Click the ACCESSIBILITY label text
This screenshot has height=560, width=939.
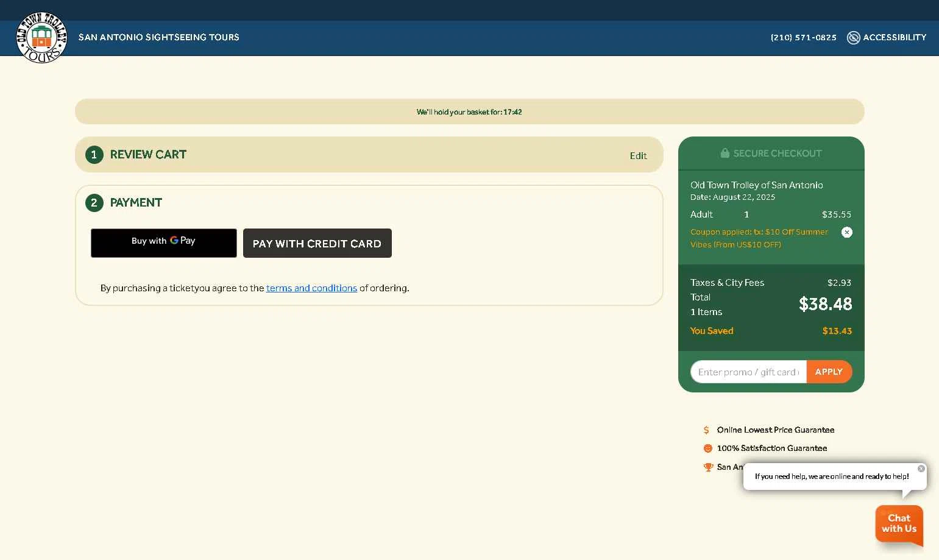pyautogui.click(x=895, y=38)
